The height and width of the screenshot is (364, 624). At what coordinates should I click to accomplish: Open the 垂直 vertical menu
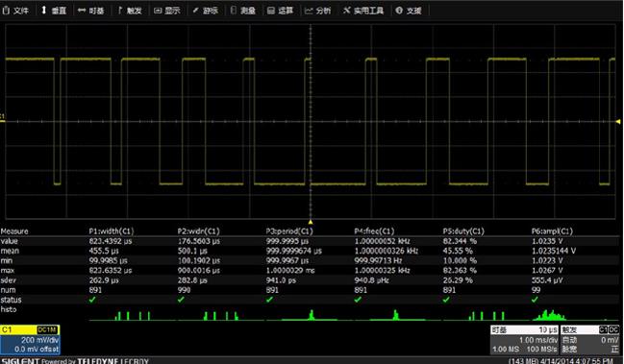pos(54,11)
